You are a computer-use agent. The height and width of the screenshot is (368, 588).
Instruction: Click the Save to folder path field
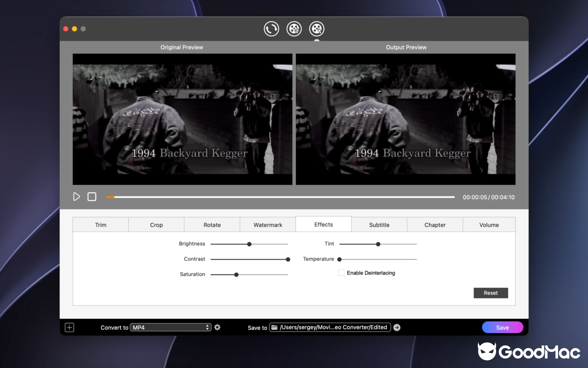(x=330, y=328)
